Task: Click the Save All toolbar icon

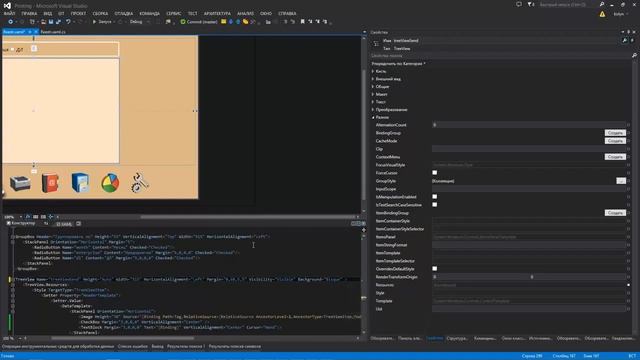Action: click(58, 22)
